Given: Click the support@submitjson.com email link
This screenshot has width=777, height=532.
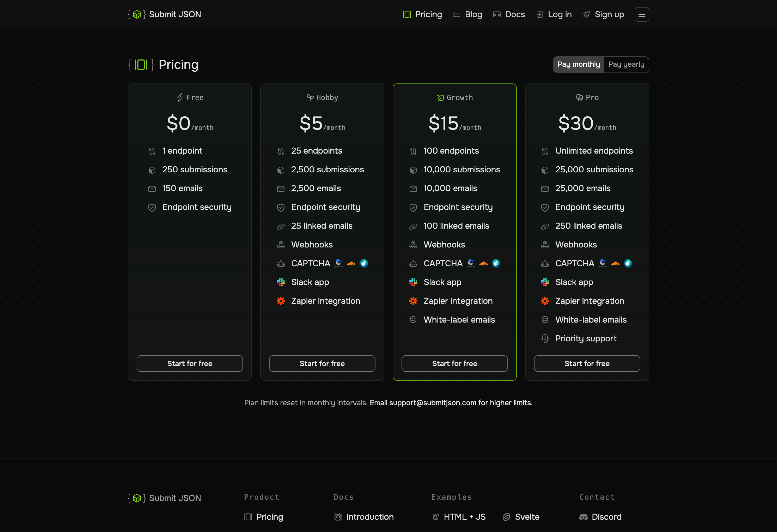Looking at the screenshot, I should click(x=432, y=403).
